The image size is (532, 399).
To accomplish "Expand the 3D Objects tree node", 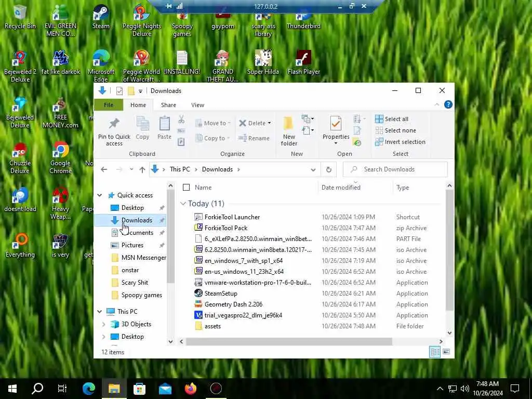I will (104, 324).
